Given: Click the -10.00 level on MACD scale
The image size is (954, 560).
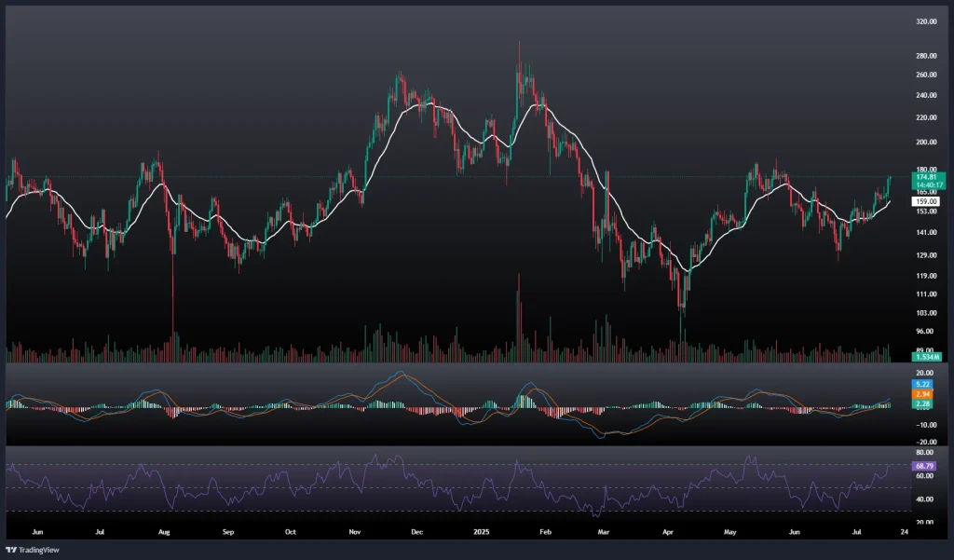Looking at the screenshot, I should (925, 425).
